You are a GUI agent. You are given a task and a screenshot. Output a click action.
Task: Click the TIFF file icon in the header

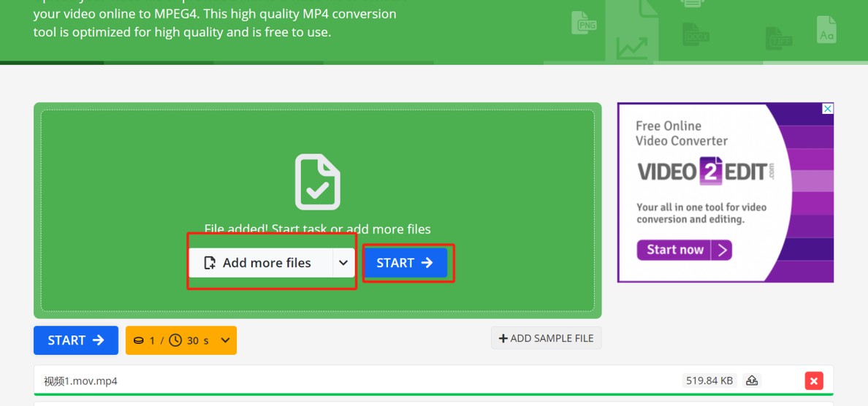(778, 38)
